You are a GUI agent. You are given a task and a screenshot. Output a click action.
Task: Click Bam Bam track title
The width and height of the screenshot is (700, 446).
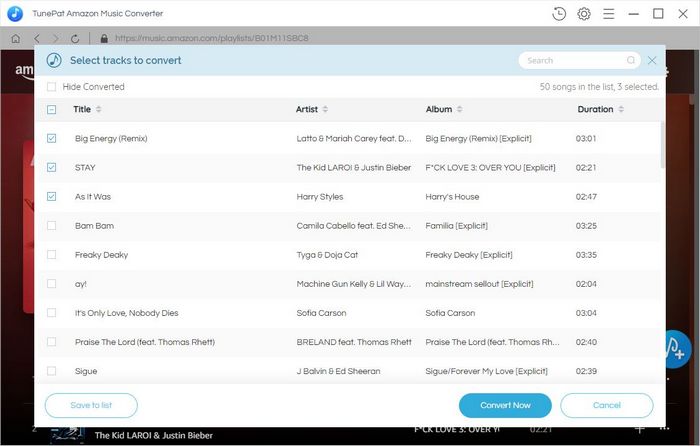point(94,225)
